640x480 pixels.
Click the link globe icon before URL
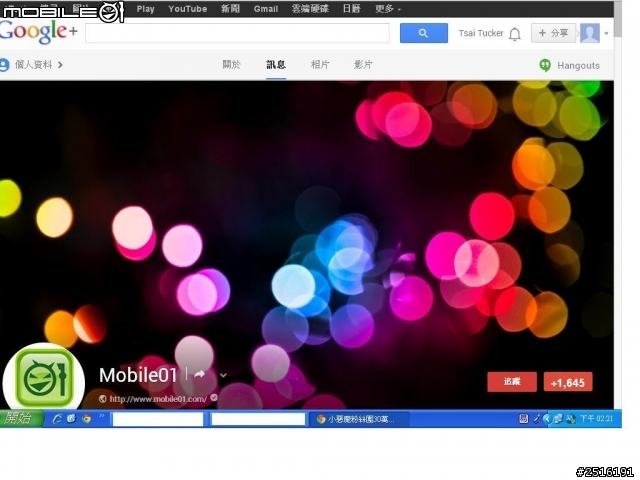pyautogui.click(x=102, y=399)
